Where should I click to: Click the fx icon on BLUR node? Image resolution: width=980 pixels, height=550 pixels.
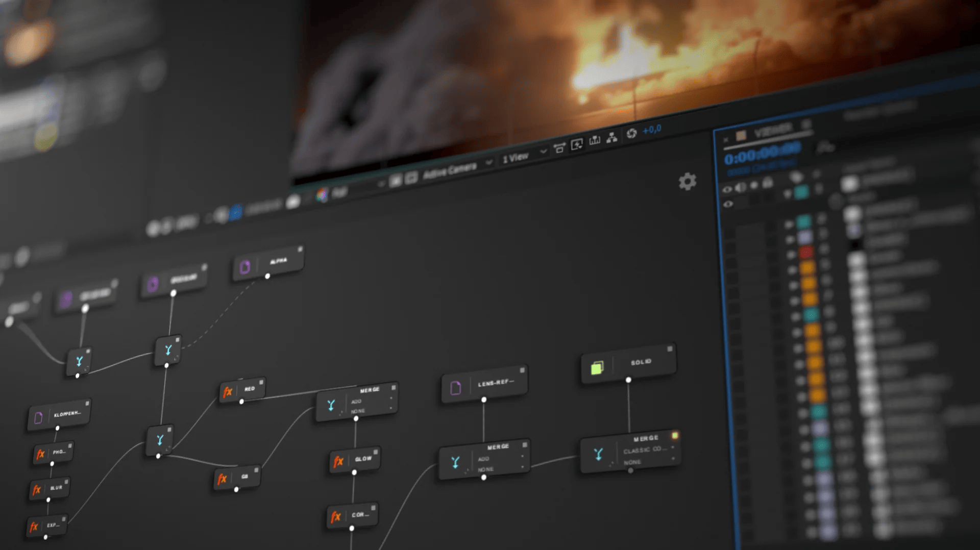click(37, 490)
